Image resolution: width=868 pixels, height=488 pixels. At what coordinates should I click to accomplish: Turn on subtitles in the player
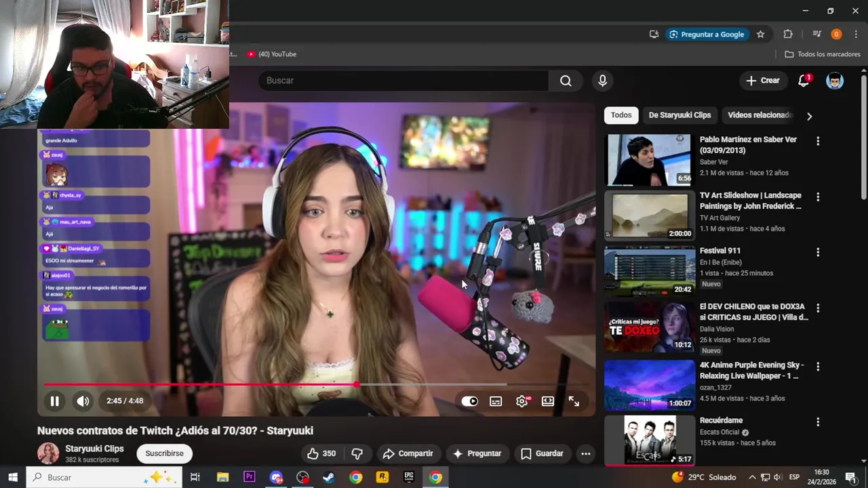click(496, 401)
